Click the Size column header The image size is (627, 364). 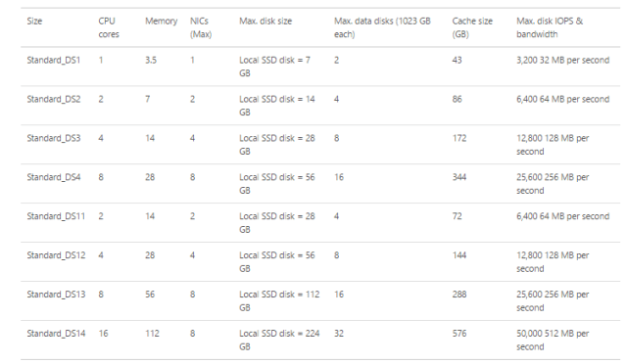click(34, 22)
